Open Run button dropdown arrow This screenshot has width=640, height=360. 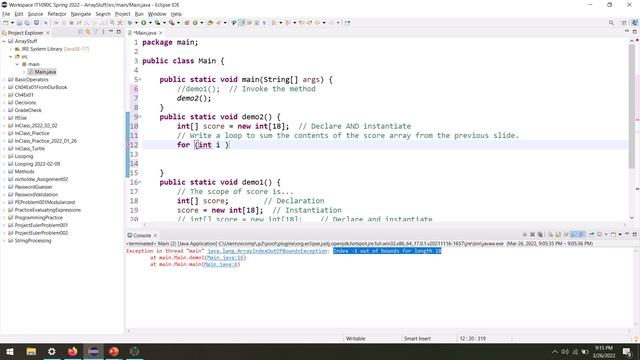click(x=150, y=23)
